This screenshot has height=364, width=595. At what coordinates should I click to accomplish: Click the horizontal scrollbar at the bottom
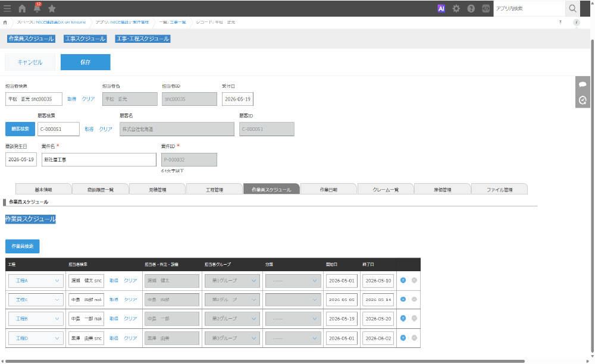tap(265, 362)
